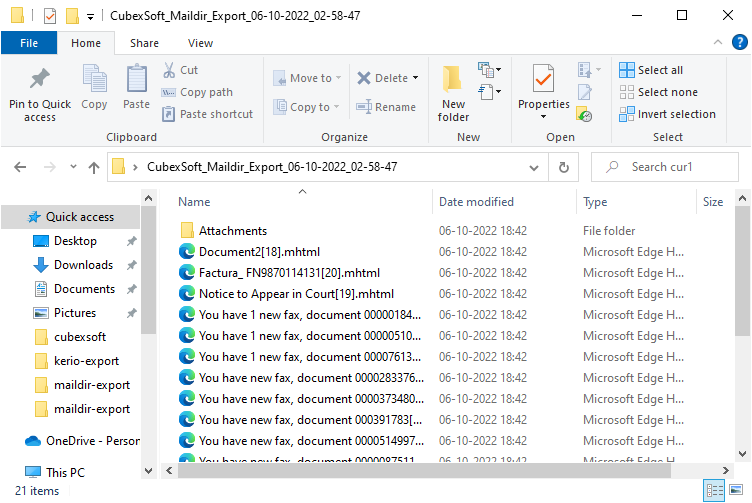
Task: Click the Back navigation arrow
Action: tap(20, 167)
